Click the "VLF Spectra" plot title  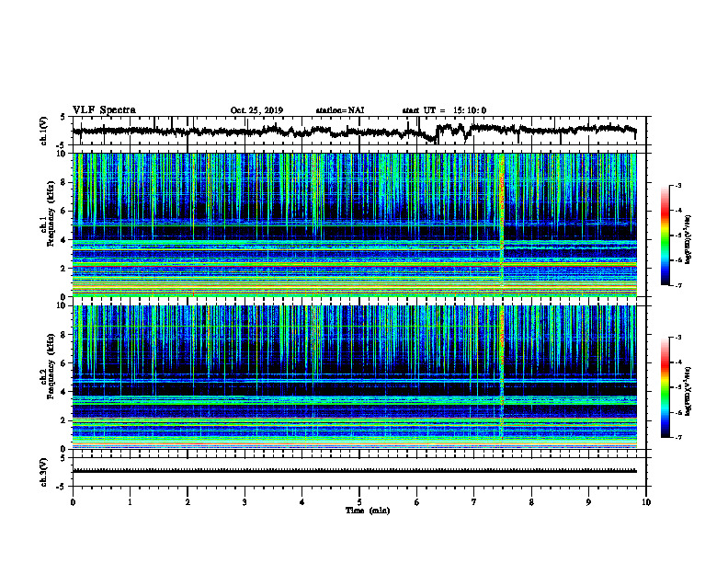tap(104, 110)
